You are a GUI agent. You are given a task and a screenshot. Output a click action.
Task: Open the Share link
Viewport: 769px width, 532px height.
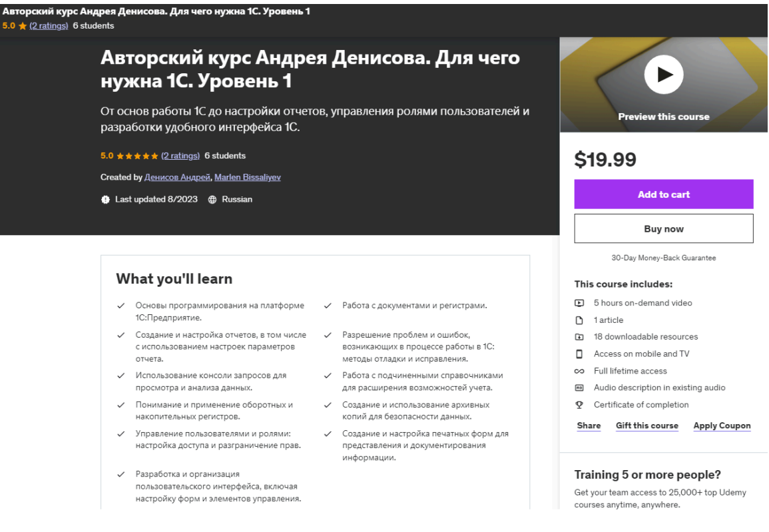coord(589,425)
